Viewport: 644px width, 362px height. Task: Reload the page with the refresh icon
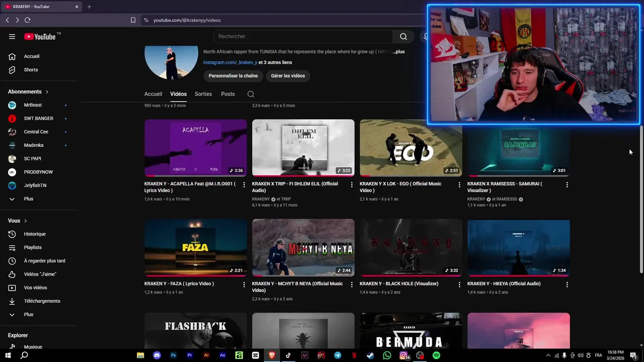(x=27, y=20)
